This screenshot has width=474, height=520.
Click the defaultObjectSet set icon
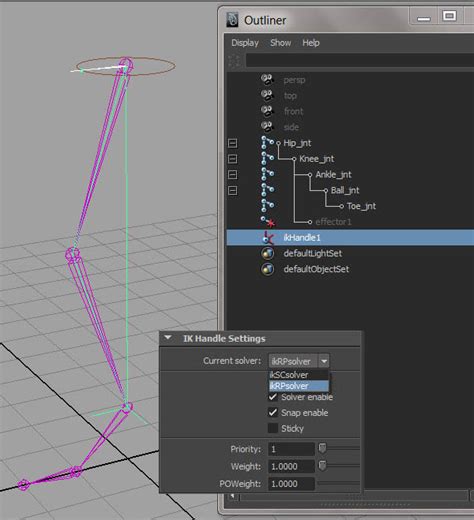(x=268, y=269)
